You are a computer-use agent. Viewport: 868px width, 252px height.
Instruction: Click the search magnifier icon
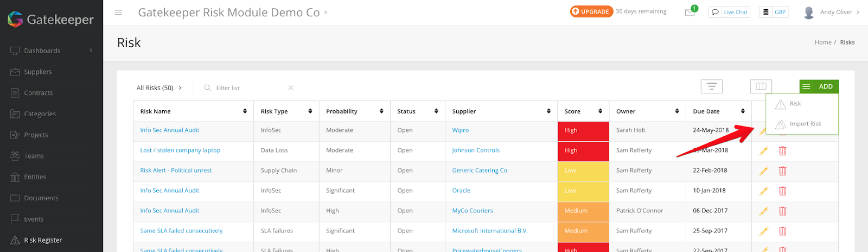(x=207, y=87)
